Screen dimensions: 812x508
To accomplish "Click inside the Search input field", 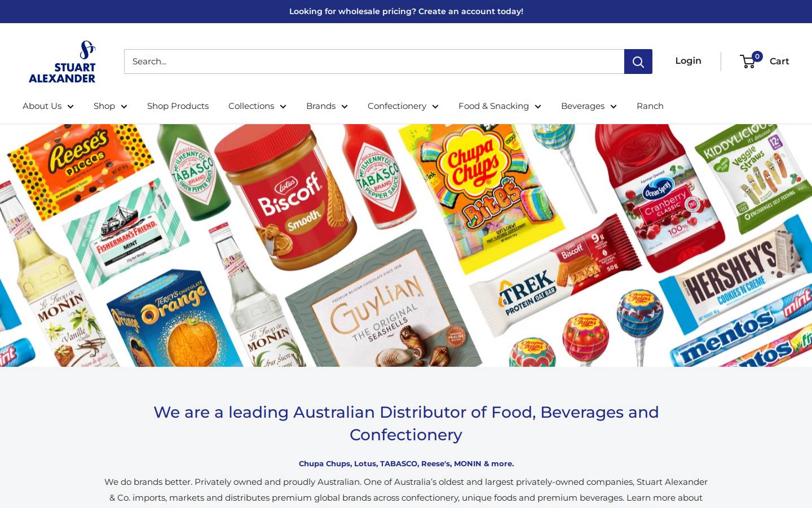I will [374, 62].
